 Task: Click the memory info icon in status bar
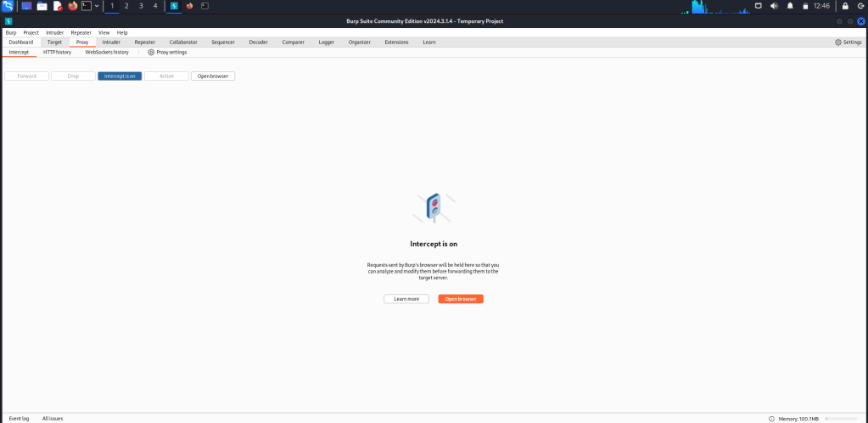pyautogui.click(x=771, y=419)
